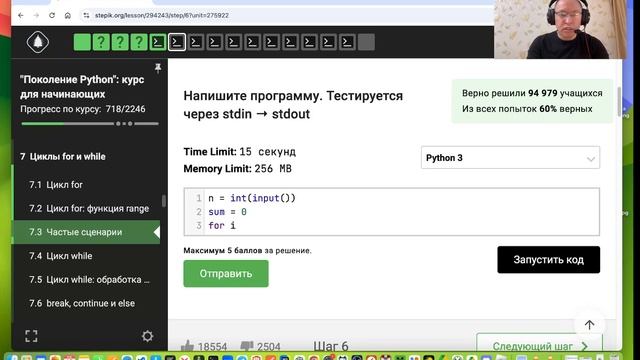Dislike the step using thumbs-down 2504
Viewport: 640px width, 360px height.
pos(260,347)
